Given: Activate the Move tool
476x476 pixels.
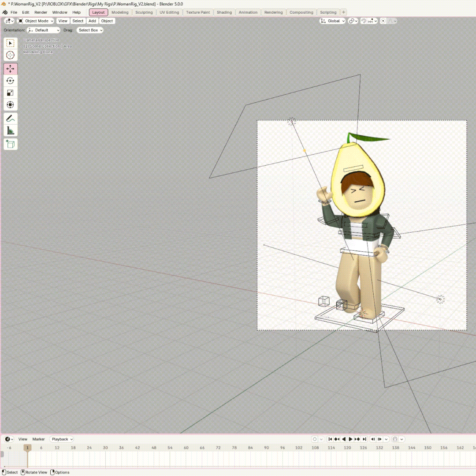Looking at the screenshot, I should click(x=10, y=69).
